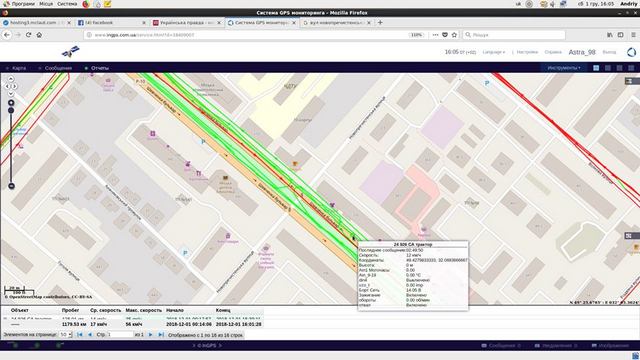Click the page number input field

(x=120, y=335)
